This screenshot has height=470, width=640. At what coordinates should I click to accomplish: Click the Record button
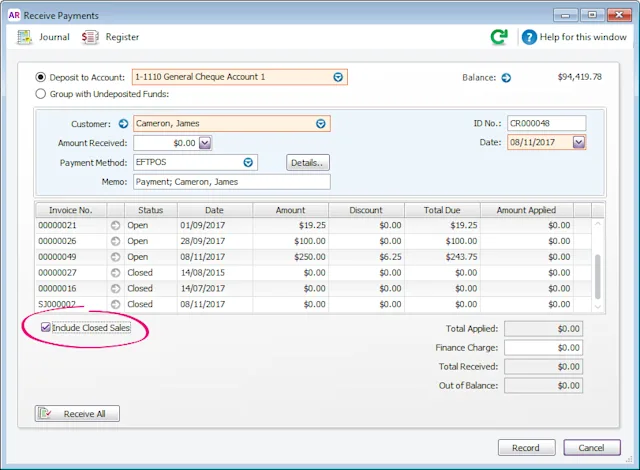527,448
